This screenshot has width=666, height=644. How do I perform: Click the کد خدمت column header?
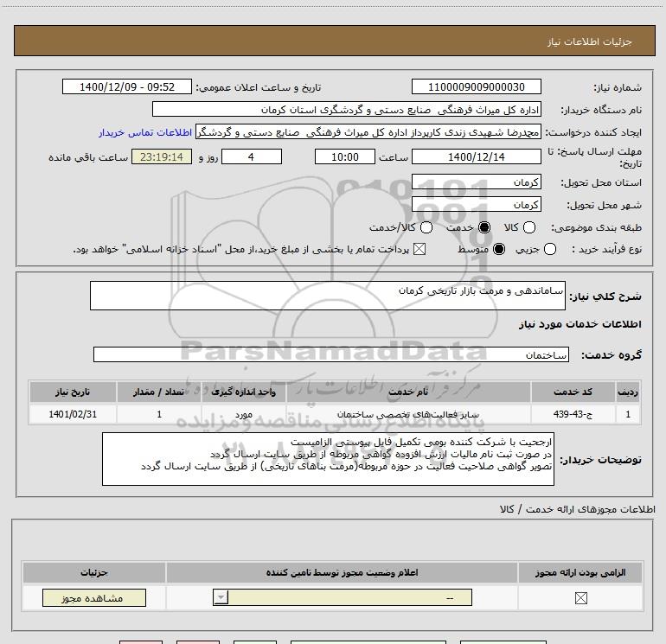click(x=573, y=392)
